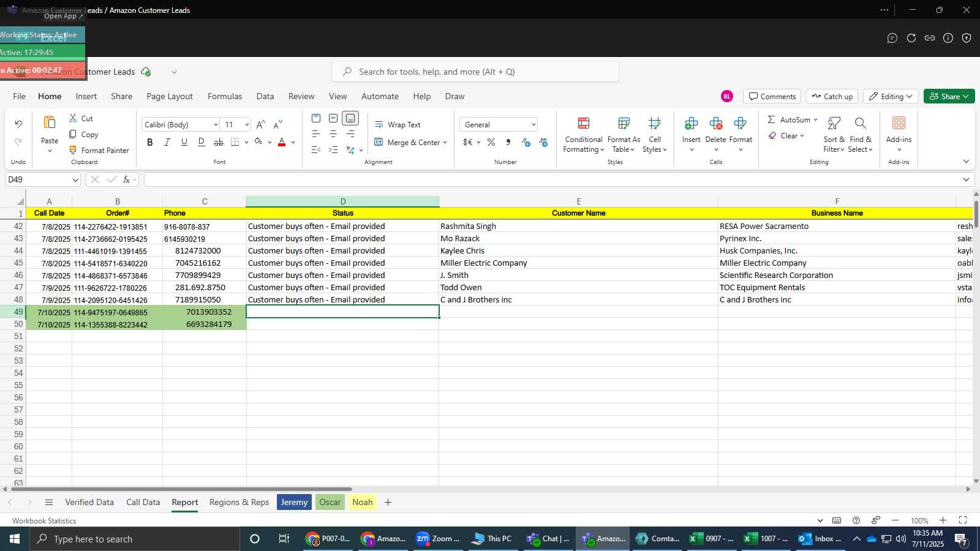Toggle Align Left button
This screenshot has width=980, height=551.
coord(316,134)
